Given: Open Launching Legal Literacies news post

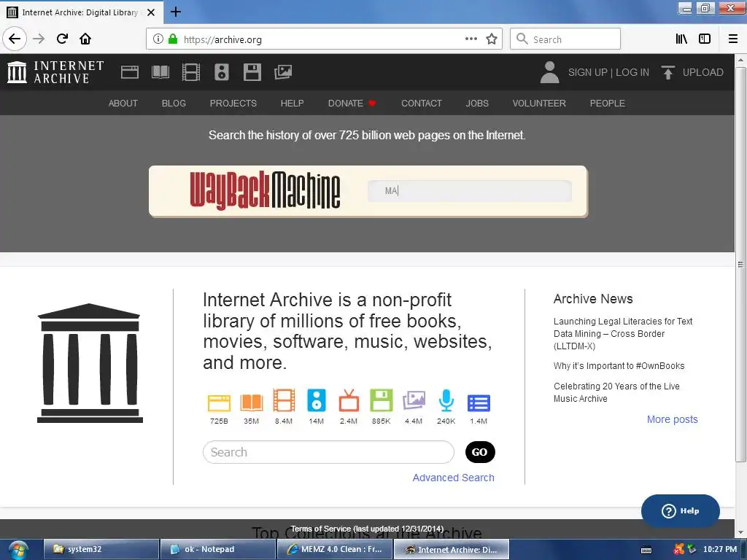Looking at the screenshot, I should point(623,334).
